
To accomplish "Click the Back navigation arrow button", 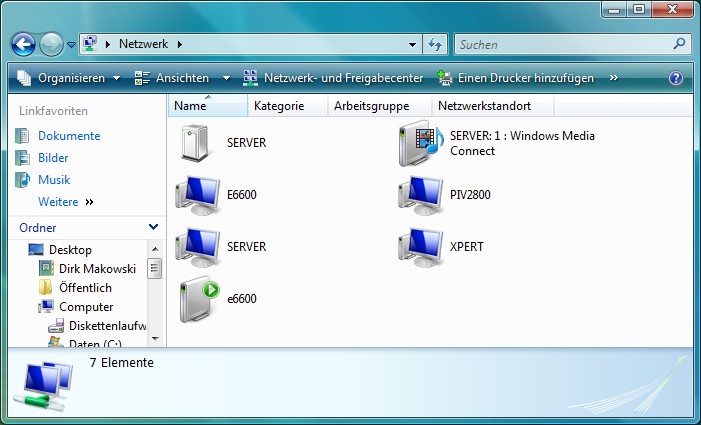I will coord(24,45).
